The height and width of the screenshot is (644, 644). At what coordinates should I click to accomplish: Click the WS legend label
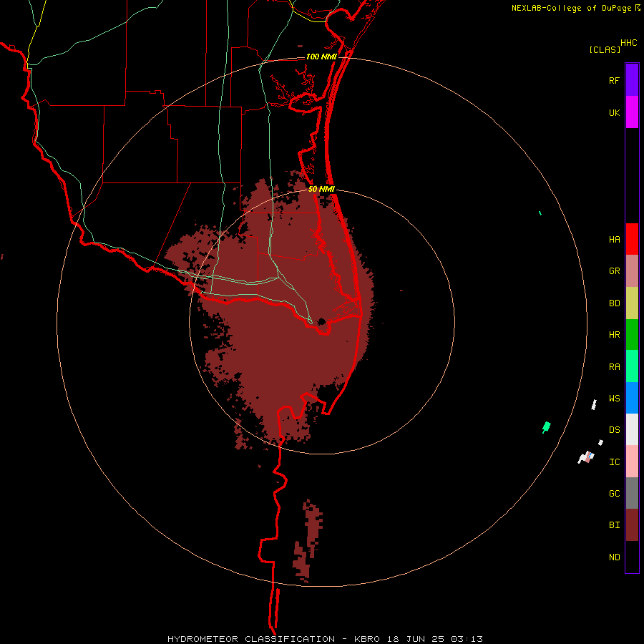(614, 399)
